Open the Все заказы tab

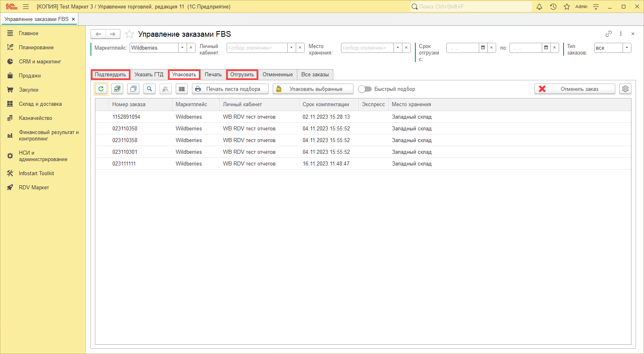pos(315,74)
